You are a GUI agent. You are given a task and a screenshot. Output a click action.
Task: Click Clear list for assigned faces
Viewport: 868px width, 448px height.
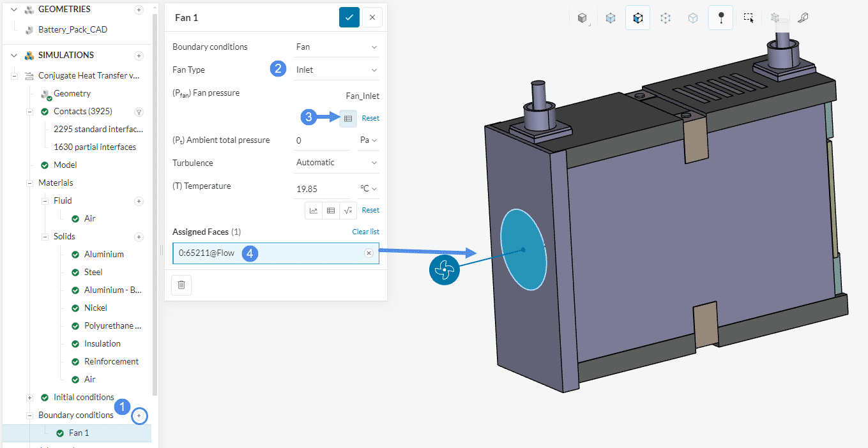tap(365, 232)
